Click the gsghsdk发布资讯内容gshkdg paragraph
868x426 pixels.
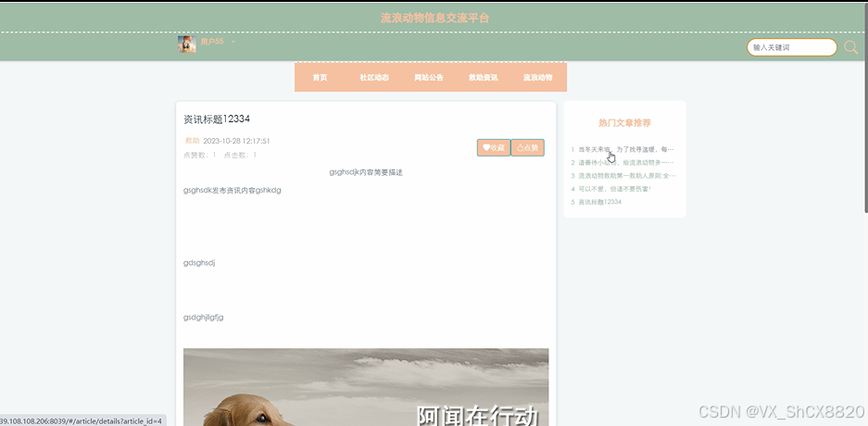click(233, 191)
